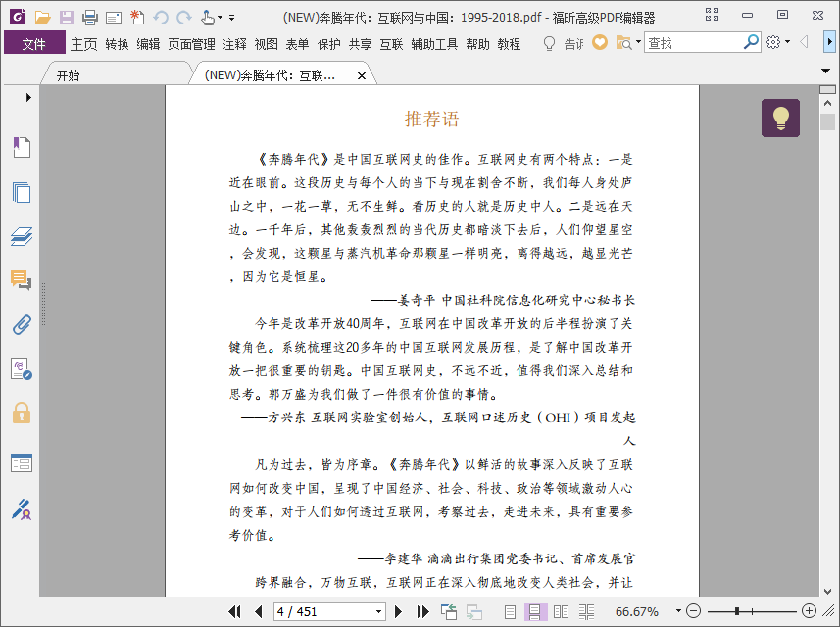Viewport: 840px width, 627px height.
Task: Open the 帮助 ribbon tab
Action: [478, 44]
